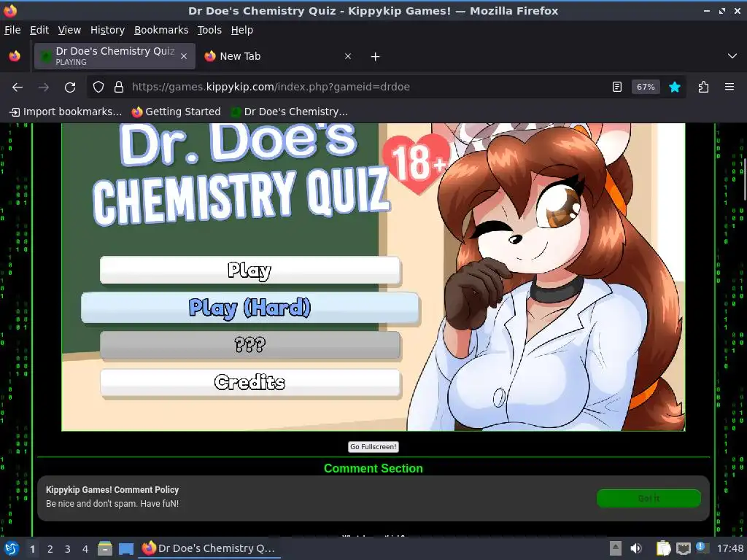Viewport: 747px width, 560px height.
Task: Open the clipboard manager tray icon
Action: pos(663,548)
